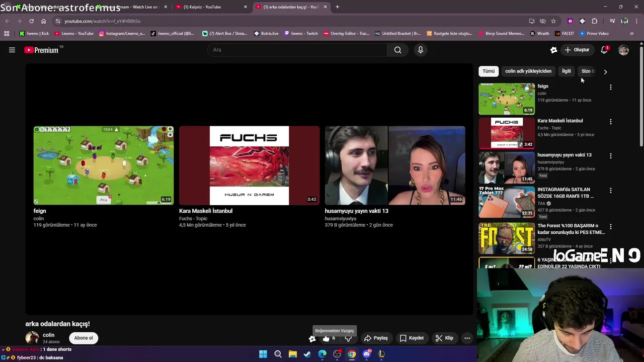Open colin channel avatar
Viewport: 644px width, 362px height.
click(32, 338)
